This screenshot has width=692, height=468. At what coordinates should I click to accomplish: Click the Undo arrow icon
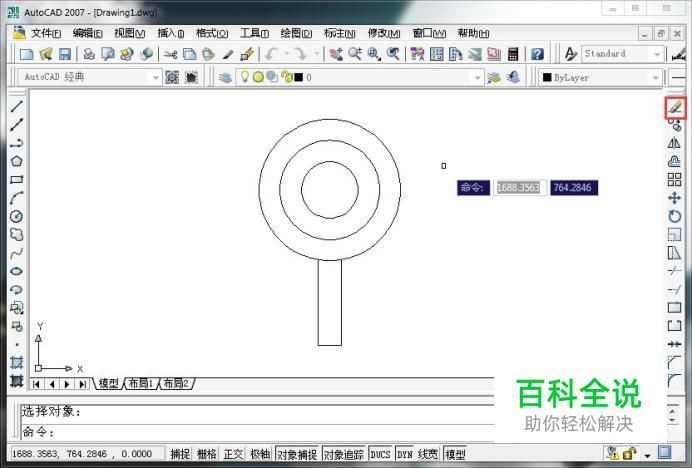click(271, 54)
